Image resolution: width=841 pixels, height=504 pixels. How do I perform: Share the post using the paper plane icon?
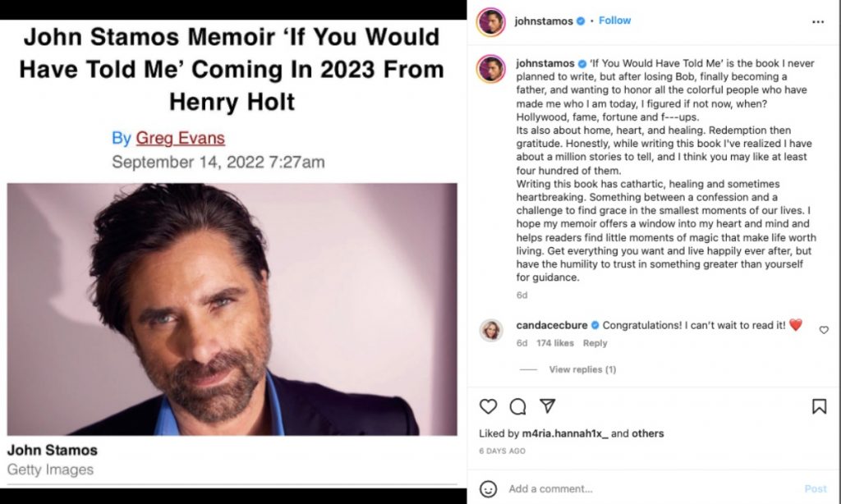click(546, 405)
